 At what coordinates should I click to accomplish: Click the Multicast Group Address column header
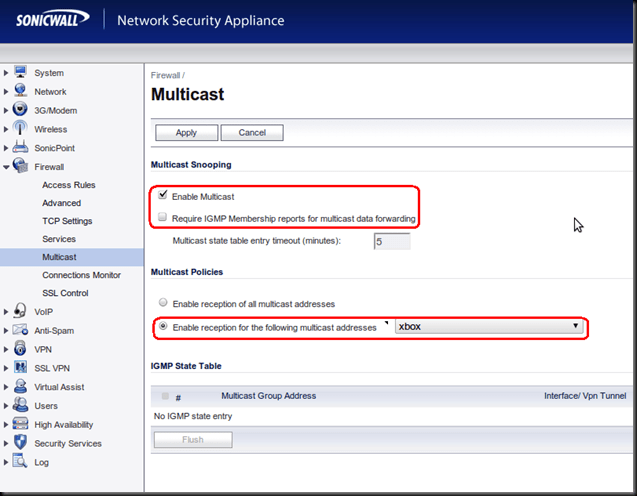pyautogui.click(x=269, y=396)
